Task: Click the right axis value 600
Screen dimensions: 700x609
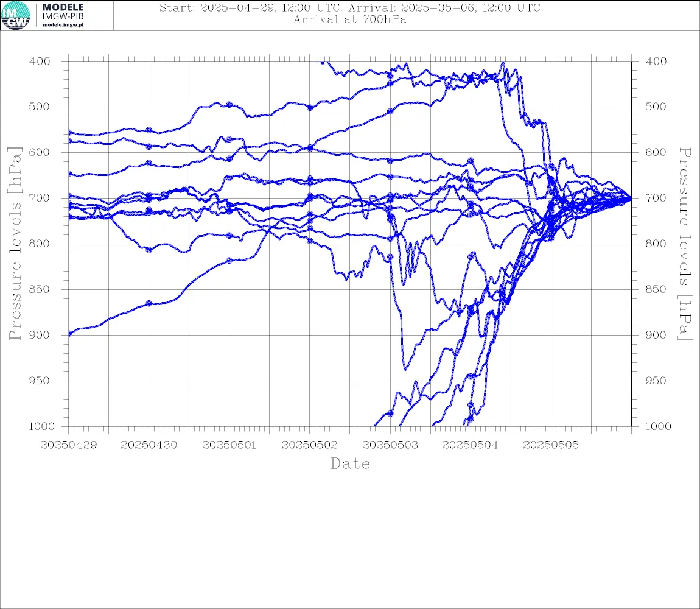Action: (656, 152)
